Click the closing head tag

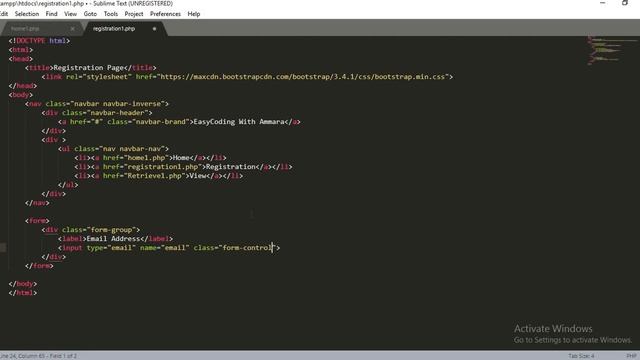tap(23, 86)
